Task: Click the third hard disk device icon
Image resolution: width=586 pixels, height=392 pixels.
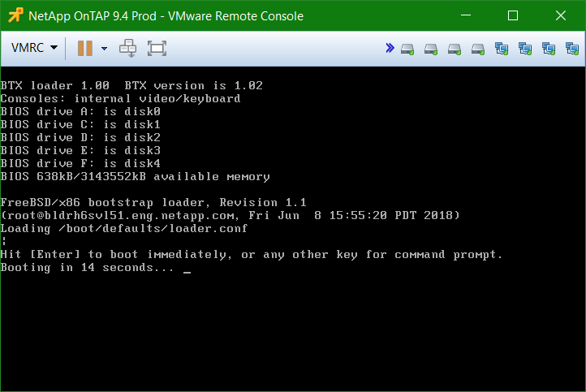Action: (x=455, y=49)
